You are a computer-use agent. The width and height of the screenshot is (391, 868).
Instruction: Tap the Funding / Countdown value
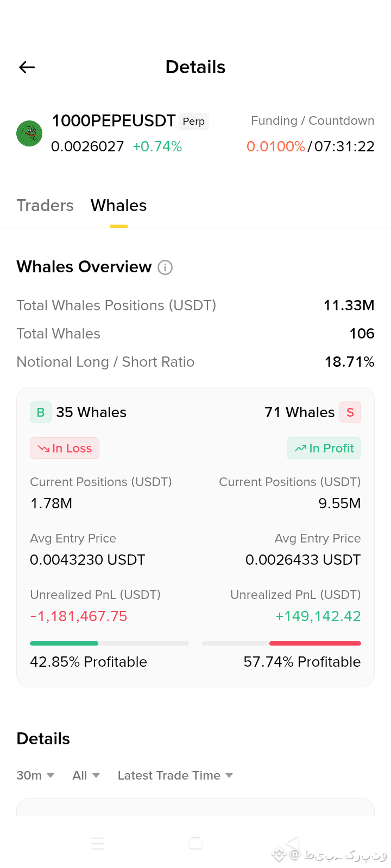click(311, 146)
